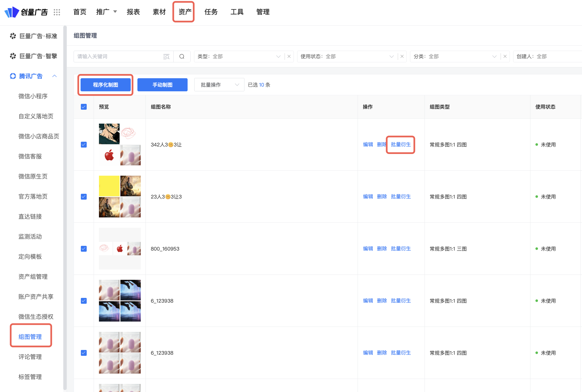Open the 创建人 filter dropdown
Viewport: 582px width, 392px height.
click(547, 57)
